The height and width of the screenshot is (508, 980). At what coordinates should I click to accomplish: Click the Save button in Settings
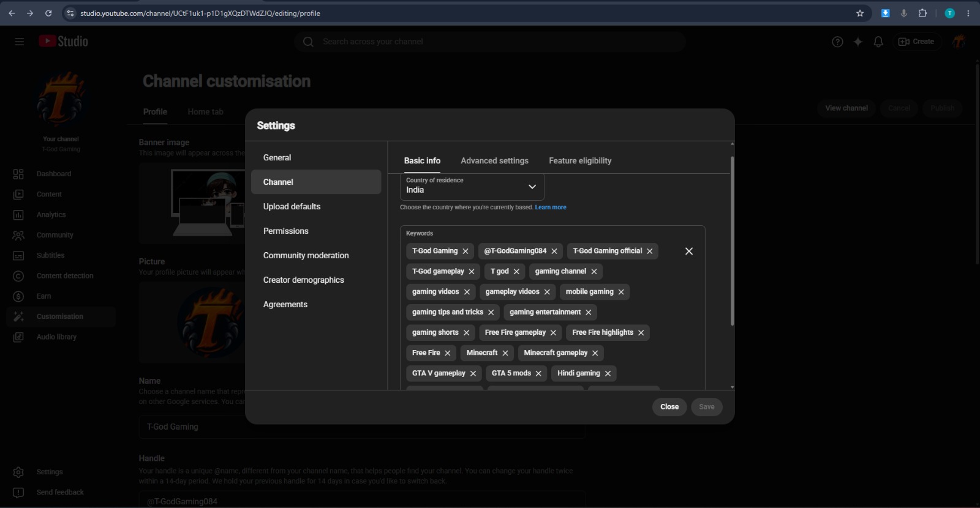(707, 407)
